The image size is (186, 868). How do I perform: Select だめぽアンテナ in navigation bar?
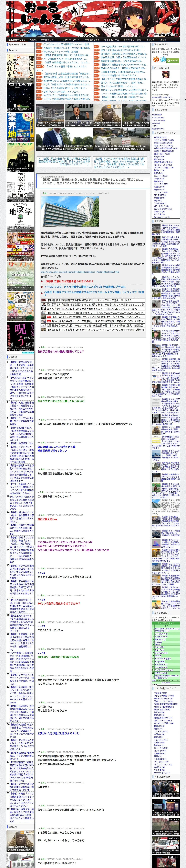pyautogui.click(x=48, y=40)
